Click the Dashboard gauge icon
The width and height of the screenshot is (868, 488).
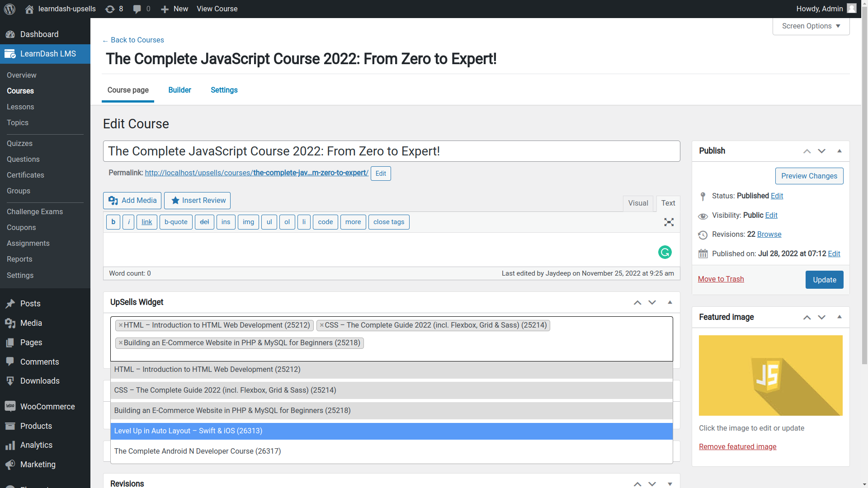pos(10,34)
